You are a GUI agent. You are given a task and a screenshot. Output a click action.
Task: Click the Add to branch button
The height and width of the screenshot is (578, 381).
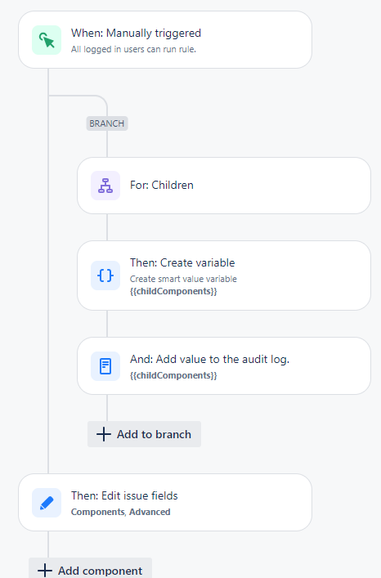[x=144, y=434]
